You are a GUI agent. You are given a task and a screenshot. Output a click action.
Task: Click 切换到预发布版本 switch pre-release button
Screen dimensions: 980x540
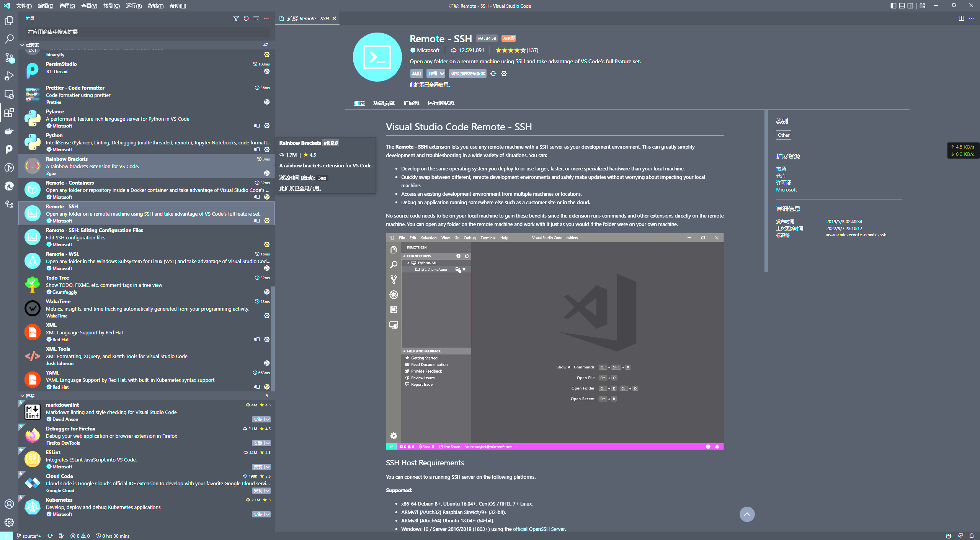468,74
